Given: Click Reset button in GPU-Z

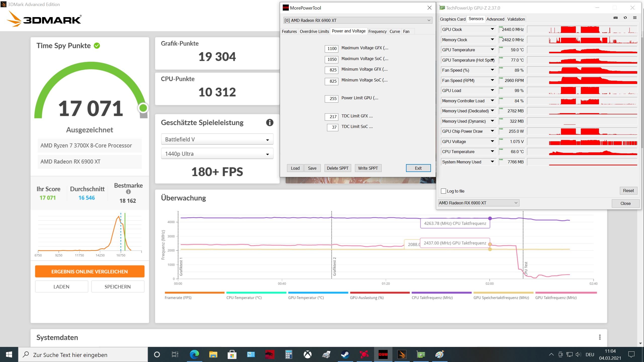Looking at the screenshot, I should tap(628, 191).
